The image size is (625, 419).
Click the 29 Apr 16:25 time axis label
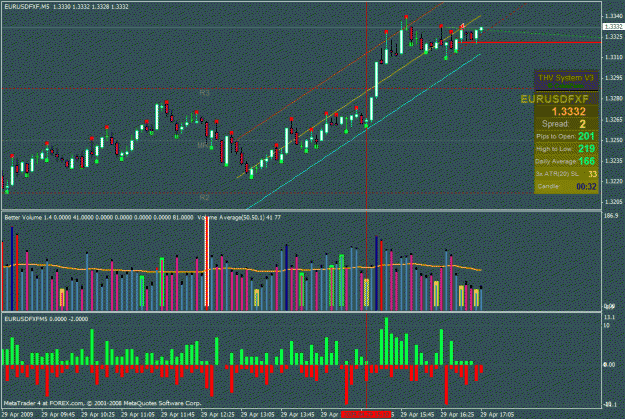click(458, 415)
